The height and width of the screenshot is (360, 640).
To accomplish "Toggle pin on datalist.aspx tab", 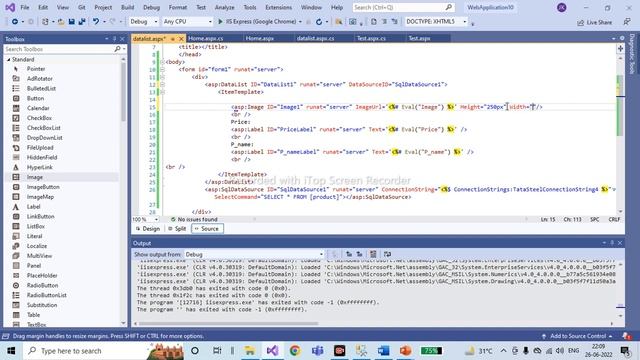I will pyautogui.click(x=173, y=38).
